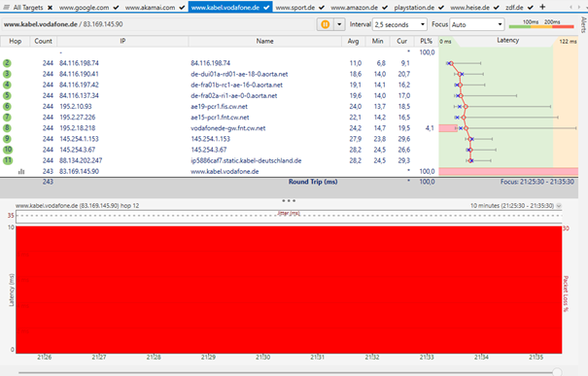Select the ae15-pcr1.fnt.cw.net hop name
This screenshot has width=588, height=376.
coord(220,118)
